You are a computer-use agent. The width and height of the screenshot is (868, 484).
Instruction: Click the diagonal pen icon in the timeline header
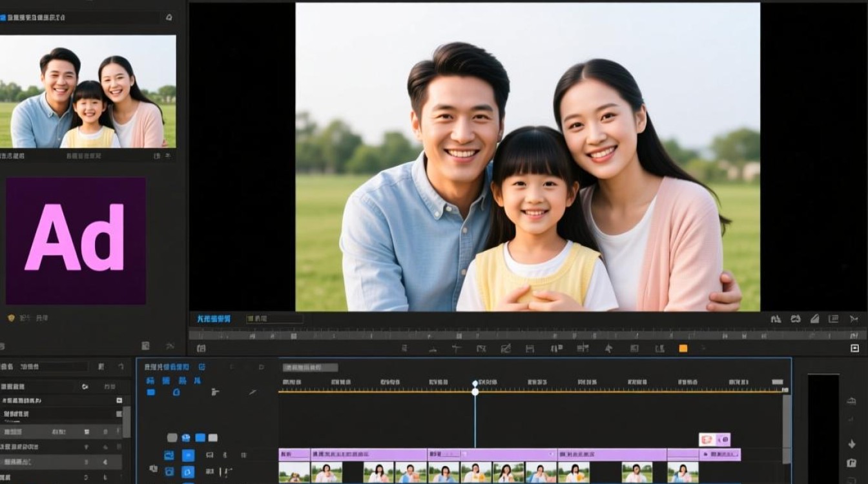click(253, 392)
